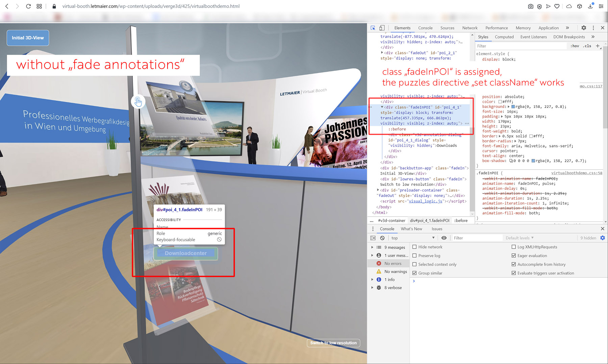Image resolution: width=608 pixels, height=364 pixels.
Task: Go back with the browser back arrow
Action: (x=7, y=6)
